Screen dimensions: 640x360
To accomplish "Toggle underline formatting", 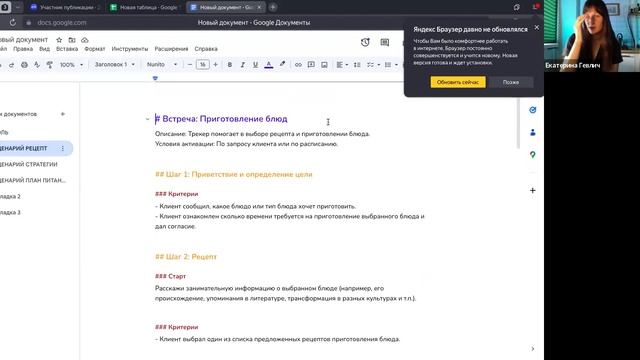I will 256,64.
